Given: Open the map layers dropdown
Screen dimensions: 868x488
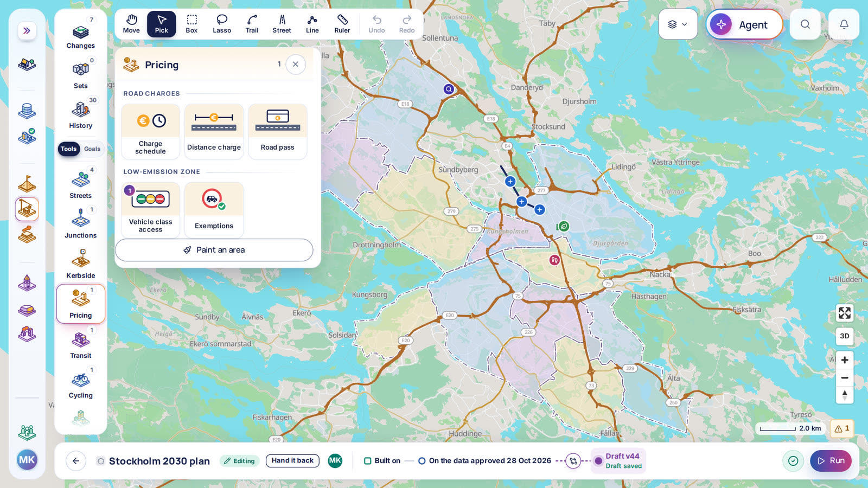Looking at the screenshot, I should [x=678, y=24].
